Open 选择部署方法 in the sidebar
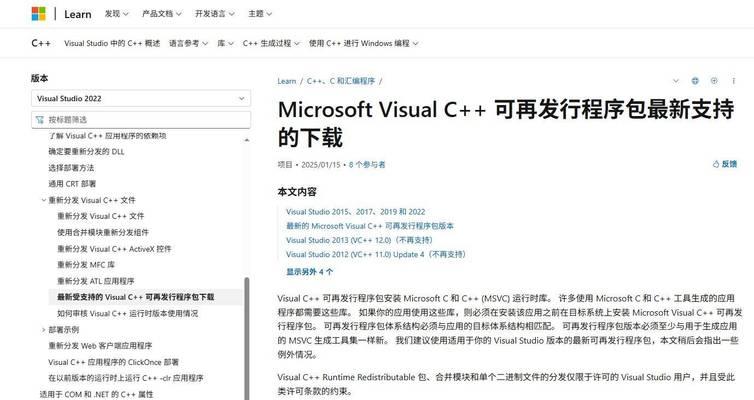The height and width of the screenshot is (400, 754). click(x=71, y=168)
